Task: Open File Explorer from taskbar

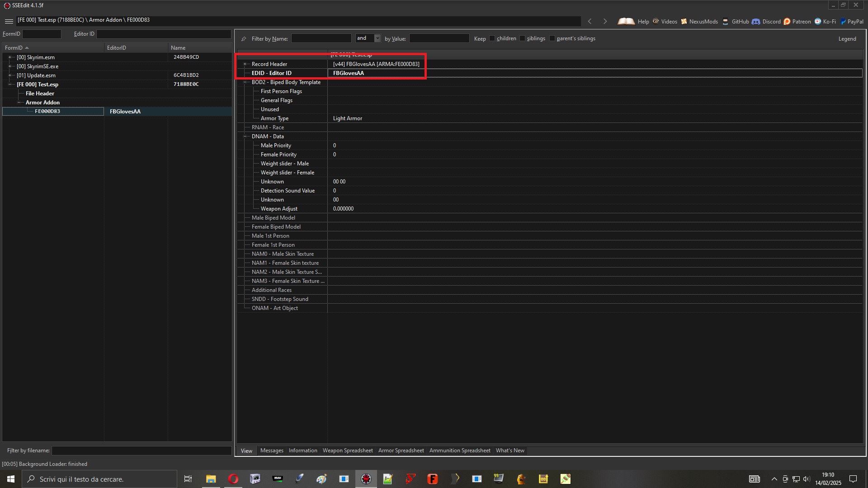Action: pos(211,479)
